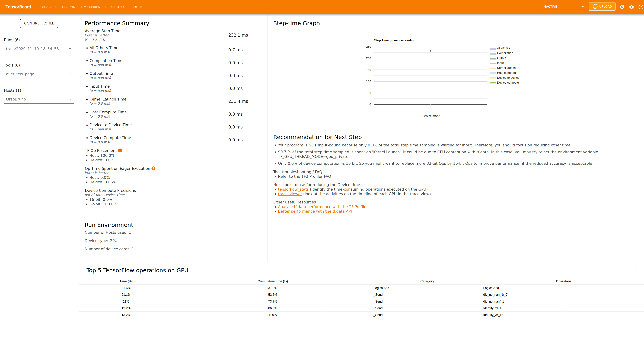Click the CAPTURE PROFILE button

click(x=39, y=23)
